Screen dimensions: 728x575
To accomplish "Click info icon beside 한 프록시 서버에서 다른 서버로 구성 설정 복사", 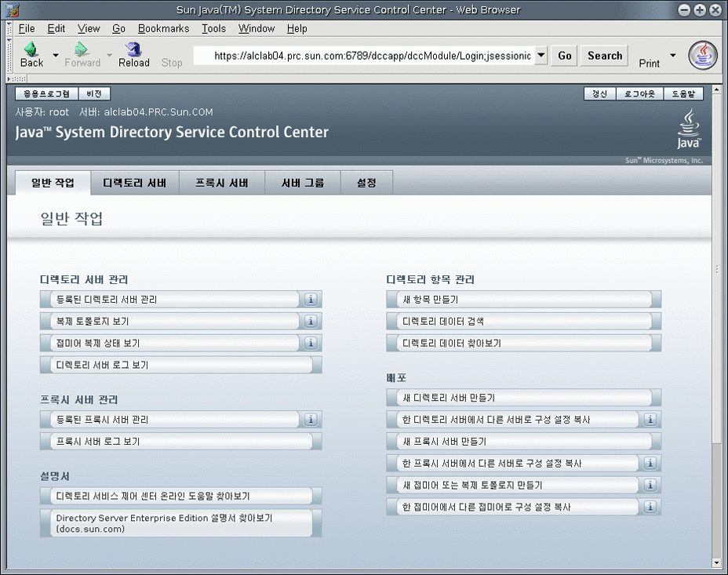I will click(650, 463).
